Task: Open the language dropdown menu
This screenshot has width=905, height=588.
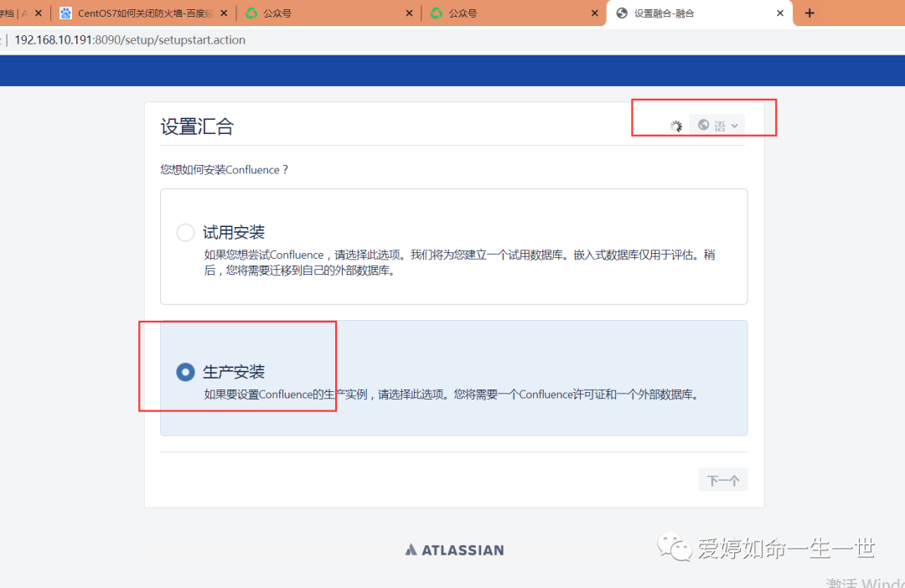Action: (716, 125)
